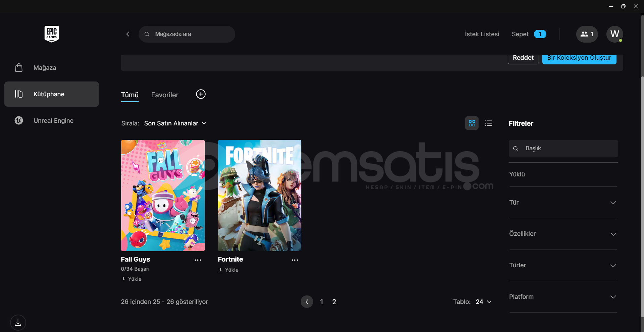Screen dimensions: 644x332
Task: Open Sepet cart
Action: pos(520,34)
